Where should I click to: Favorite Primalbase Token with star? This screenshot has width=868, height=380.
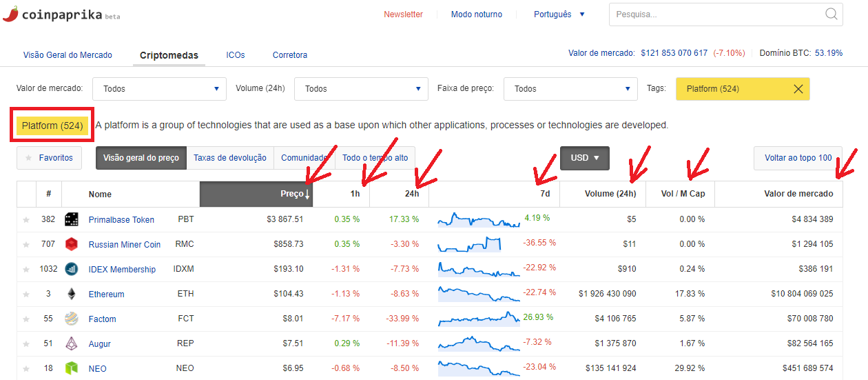click(26, 220)
